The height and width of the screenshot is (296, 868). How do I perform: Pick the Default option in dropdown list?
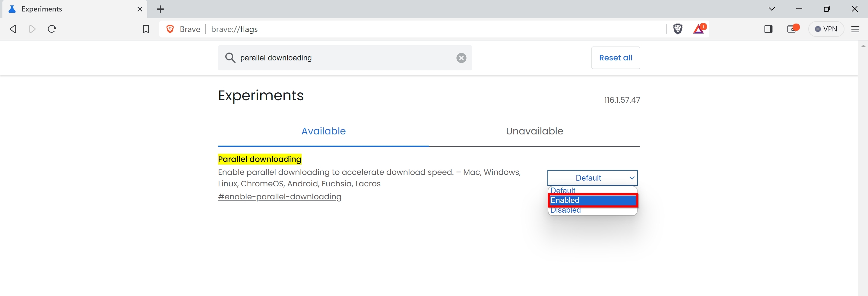[x=592, y=190]
